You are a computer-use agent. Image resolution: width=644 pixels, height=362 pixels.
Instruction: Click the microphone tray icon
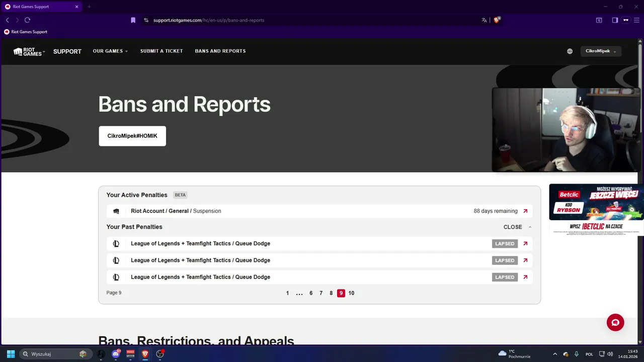pos(577,354)
